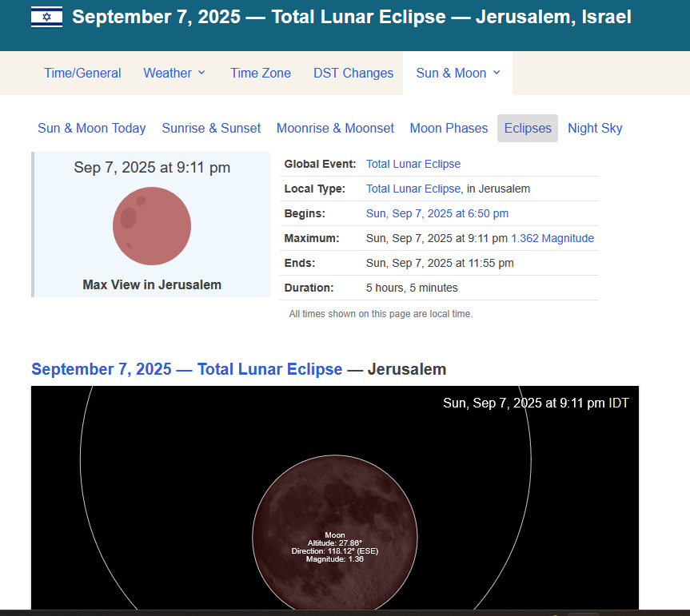
Task: Click 'Altitude: 27.86°' label on Moon
Action: [335, 543]
